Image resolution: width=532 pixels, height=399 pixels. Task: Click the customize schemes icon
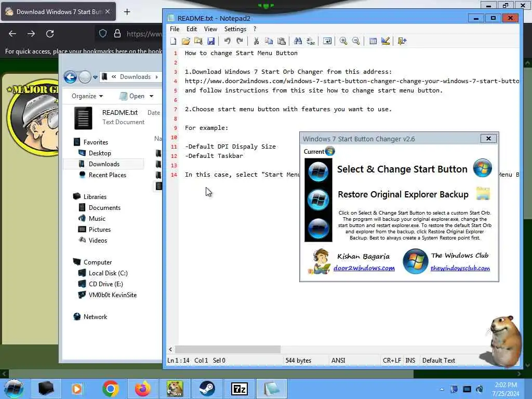click(x=385, y=41)
